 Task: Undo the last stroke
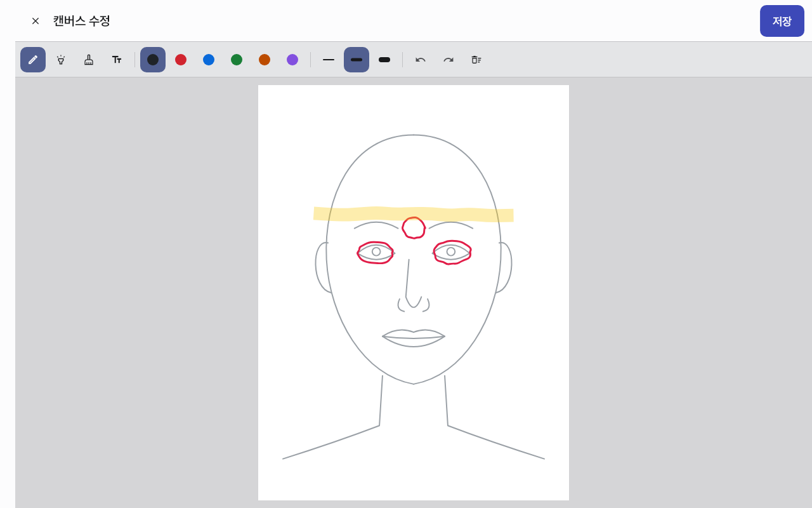pyautogui.click(x=421, y=60)
